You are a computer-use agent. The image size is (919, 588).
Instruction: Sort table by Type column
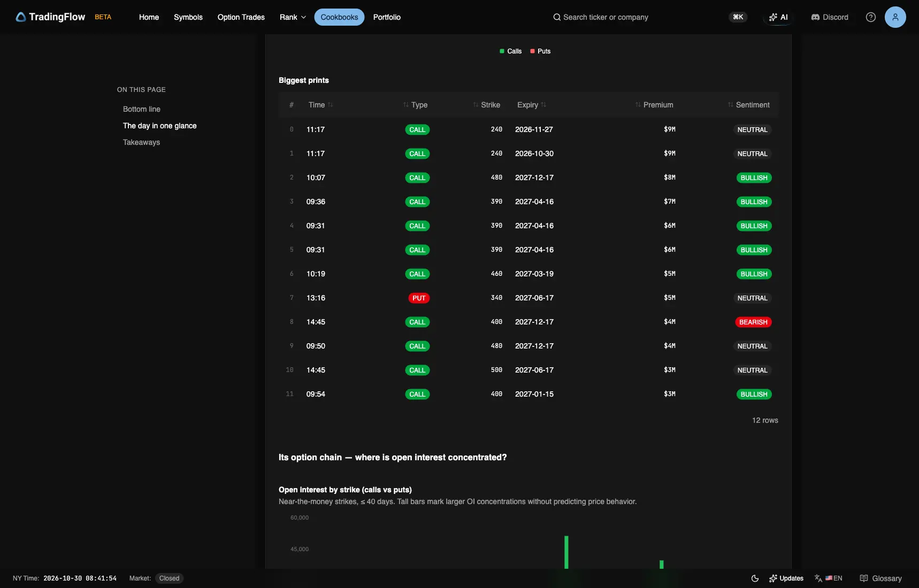point(415,105)
